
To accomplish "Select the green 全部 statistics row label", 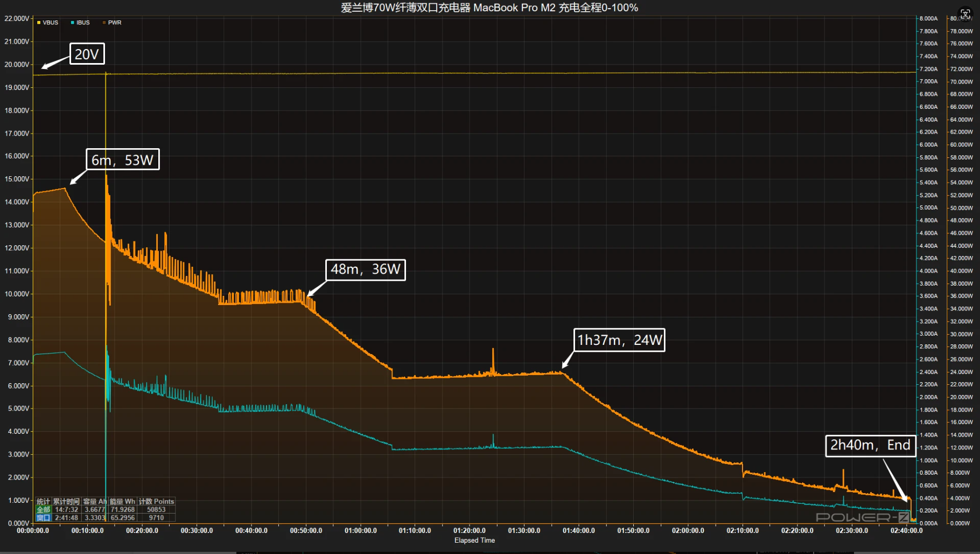I will click(x=44, y=509).
